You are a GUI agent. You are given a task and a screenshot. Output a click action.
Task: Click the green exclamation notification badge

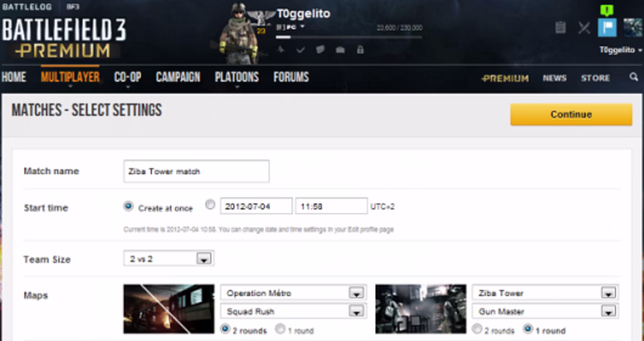pyautogui.click(x=607, y=10)
